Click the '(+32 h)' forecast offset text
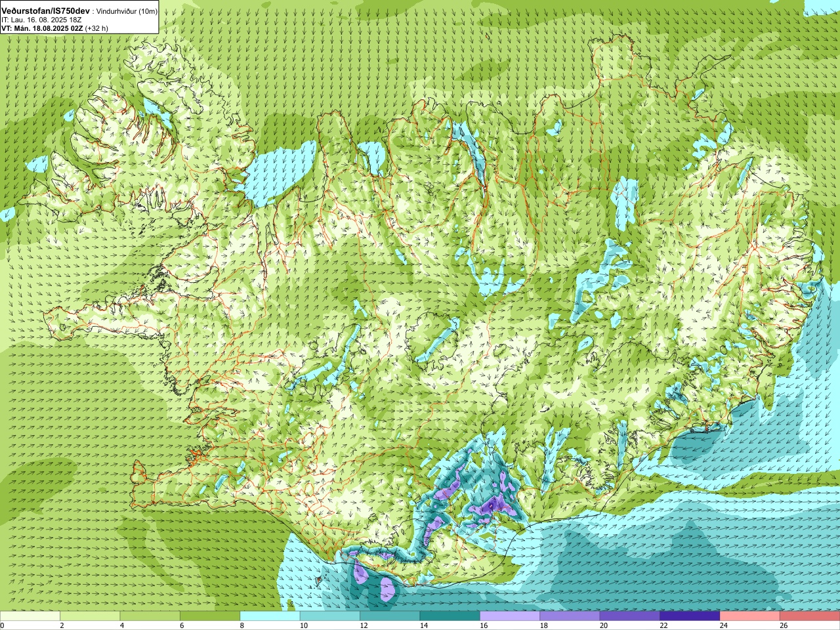This screenshot has width=840, height=630. [97, 28]
